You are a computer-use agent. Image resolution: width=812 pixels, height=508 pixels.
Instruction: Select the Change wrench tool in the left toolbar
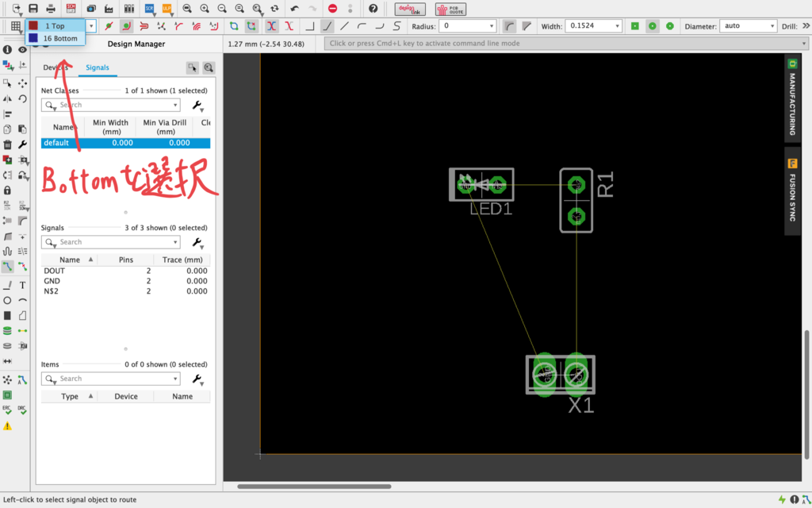[23, 144]
